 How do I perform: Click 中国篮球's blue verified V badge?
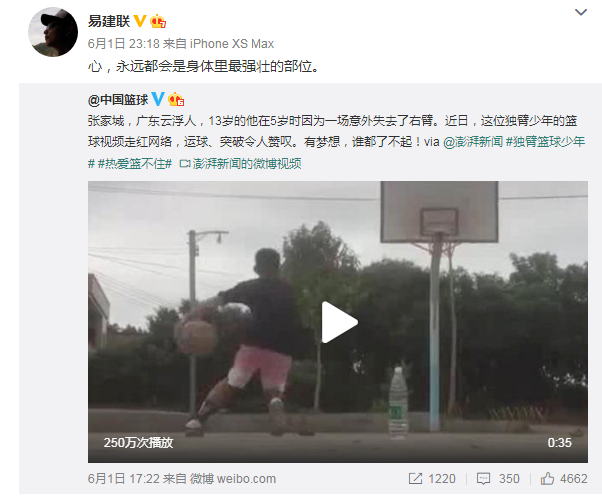[x=158, y=99]
